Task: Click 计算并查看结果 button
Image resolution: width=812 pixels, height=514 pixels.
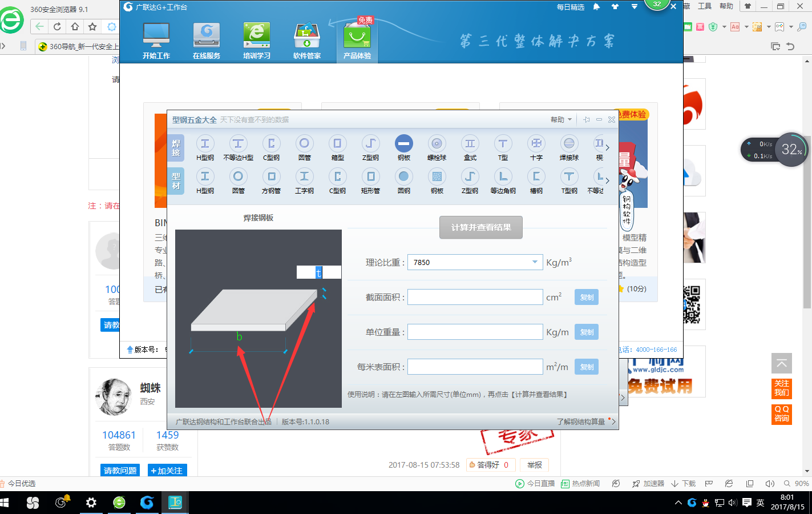Action: (481, 227)
